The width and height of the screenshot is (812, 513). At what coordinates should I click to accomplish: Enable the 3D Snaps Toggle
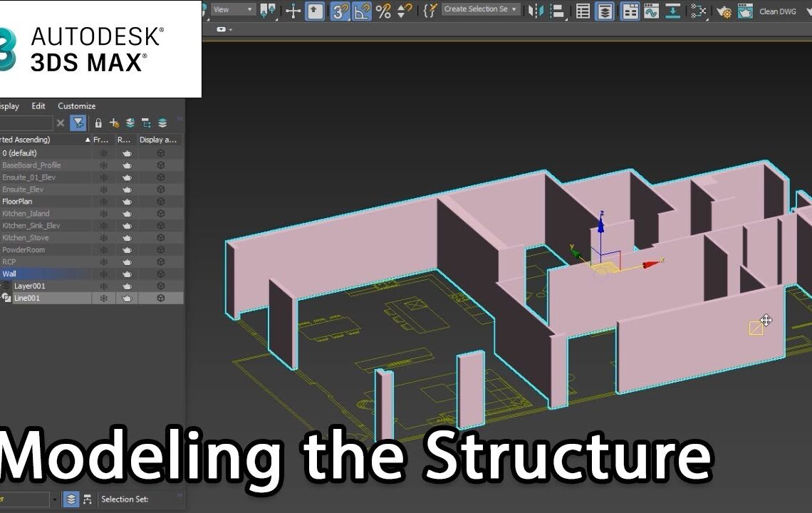click(x=339, y=11)
